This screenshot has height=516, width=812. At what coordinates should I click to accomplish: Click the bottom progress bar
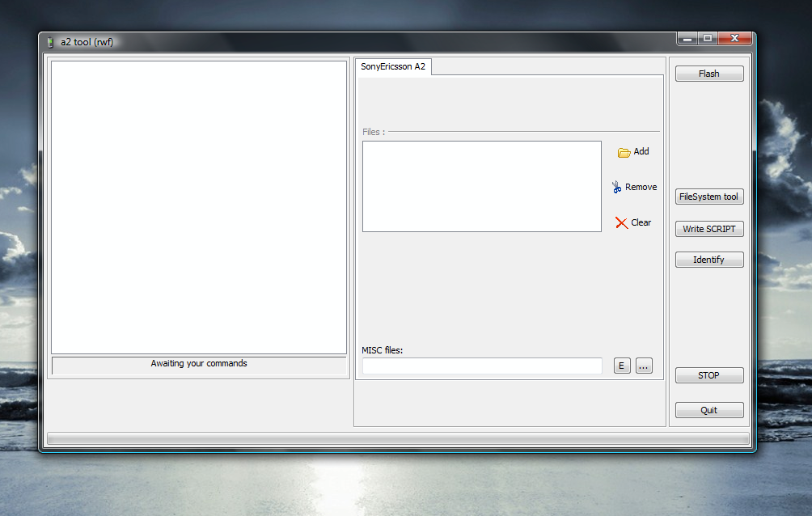pyautogui.click(x=398, y=439)
